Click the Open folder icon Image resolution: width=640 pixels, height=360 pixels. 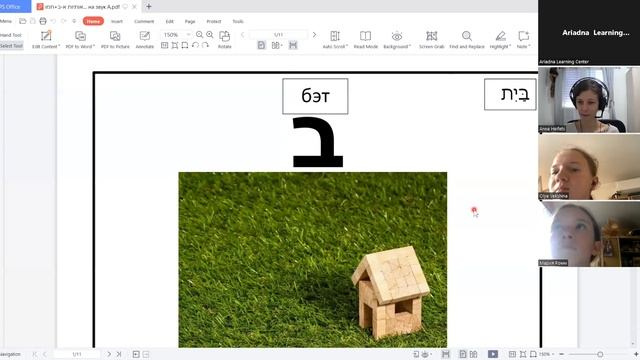tap(23, 21)
